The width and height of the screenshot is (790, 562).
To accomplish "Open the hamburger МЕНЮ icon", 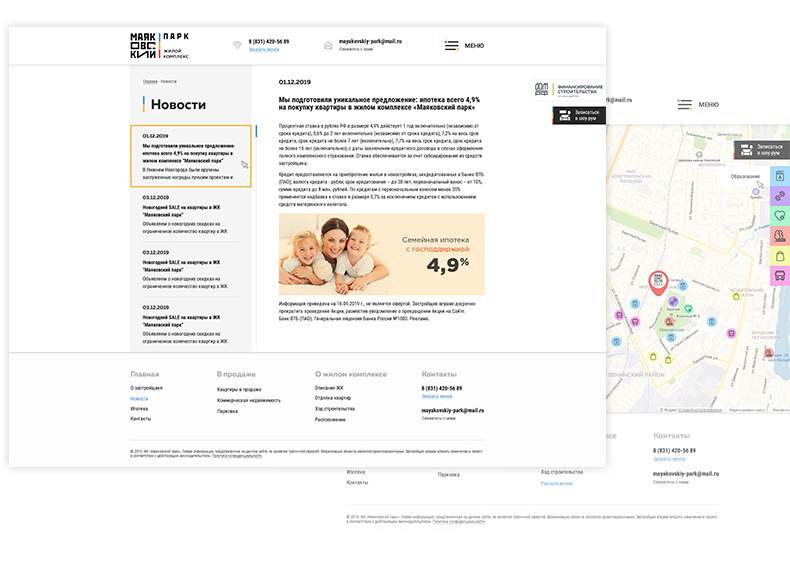I will tap(452, 46).
